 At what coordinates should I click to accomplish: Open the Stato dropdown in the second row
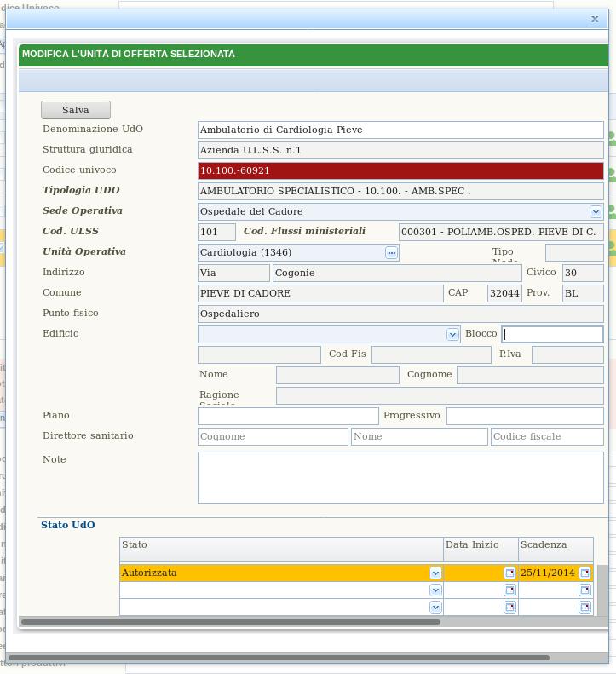[435, 590]
